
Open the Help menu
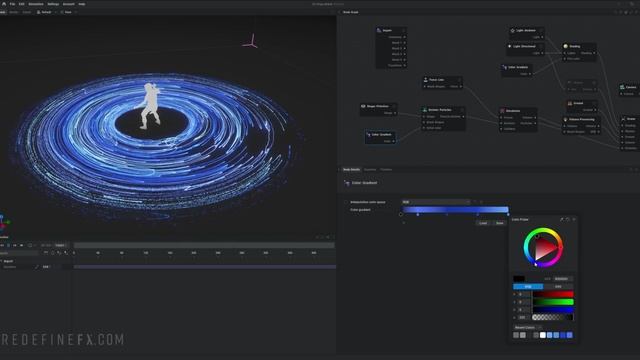(x=82, y=4)
